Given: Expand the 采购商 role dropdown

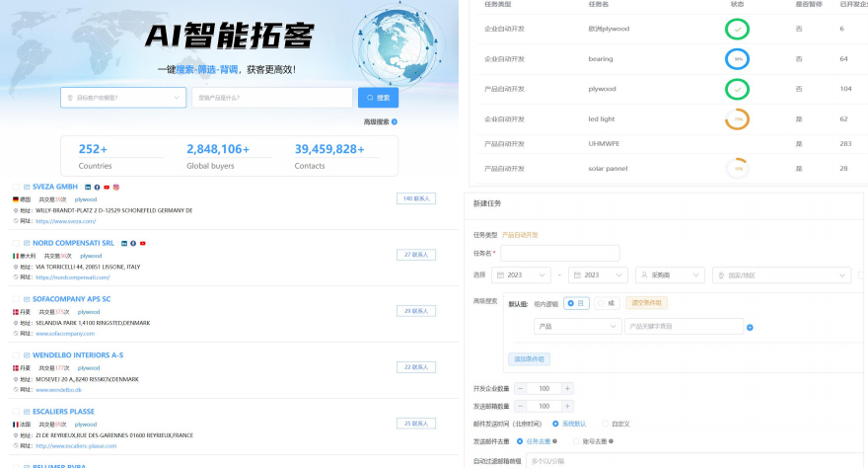Looking at the screenshot, I should pyautogui.click(x=671, y=275).
